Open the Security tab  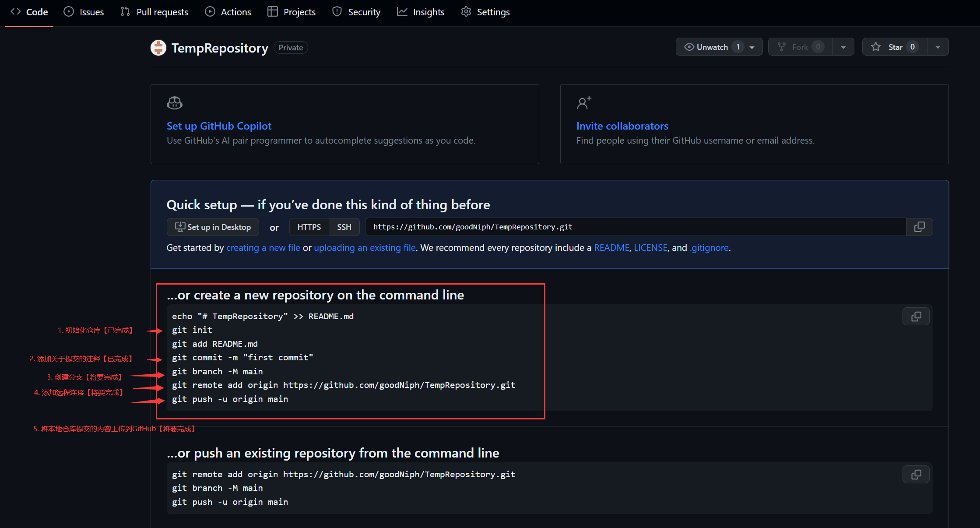coord(356,12)
